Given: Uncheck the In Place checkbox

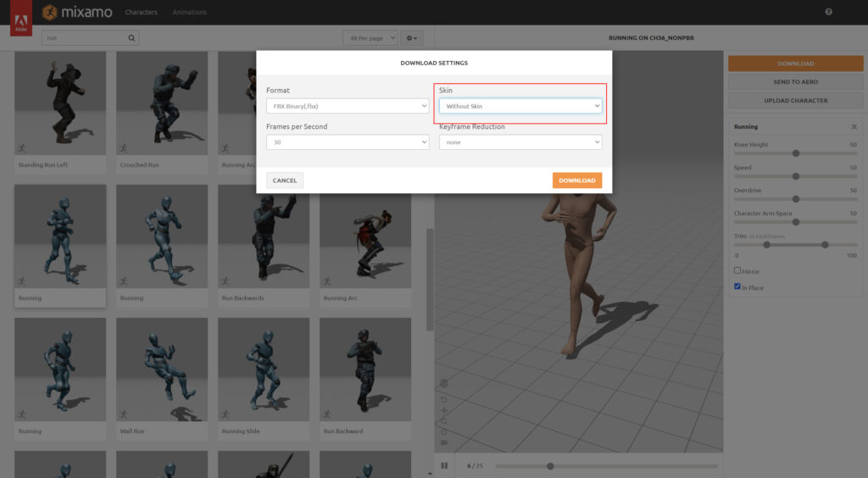Looking at the screenshot, I should pos(737,286).
